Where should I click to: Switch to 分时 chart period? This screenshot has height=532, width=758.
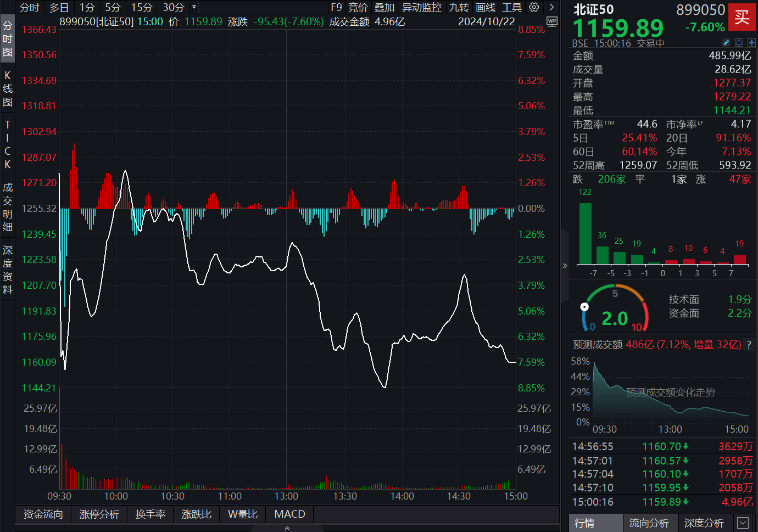tap(29, 7)
